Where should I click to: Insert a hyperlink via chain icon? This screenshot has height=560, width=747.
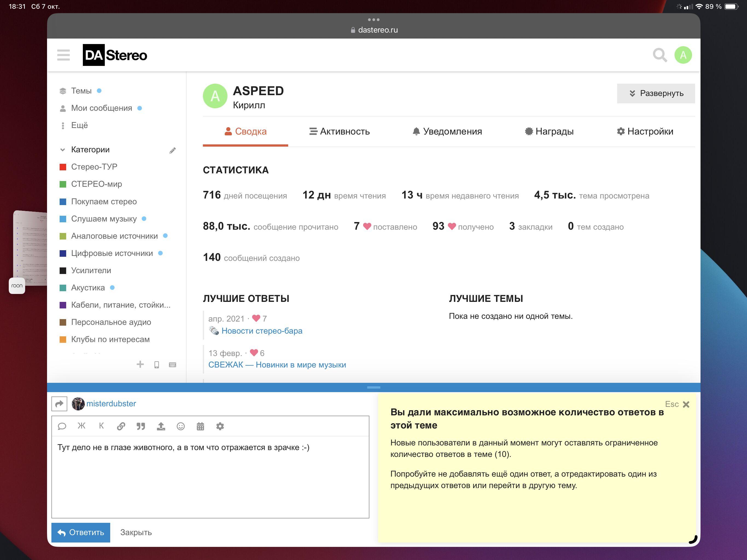[x=121, y=426]
